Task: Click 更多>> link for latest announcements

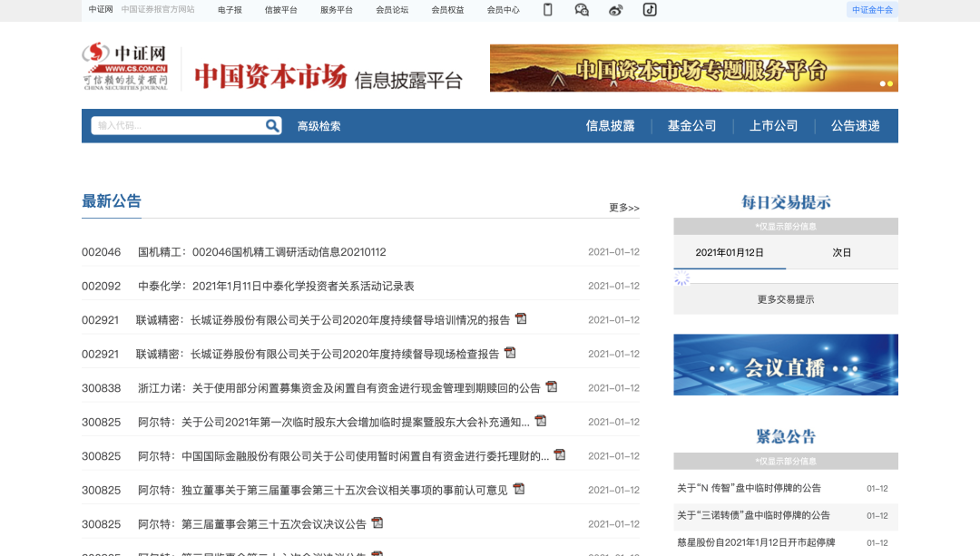Action: (623, 208)
